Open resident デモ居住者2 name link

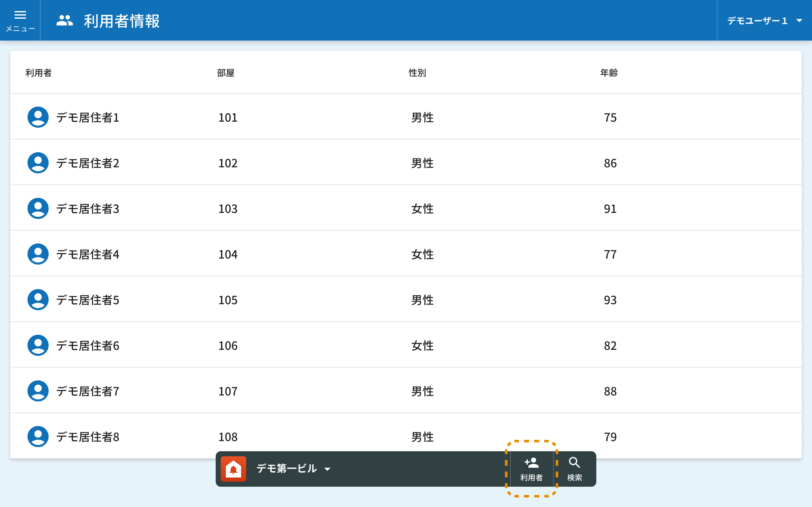pos(88,163)
